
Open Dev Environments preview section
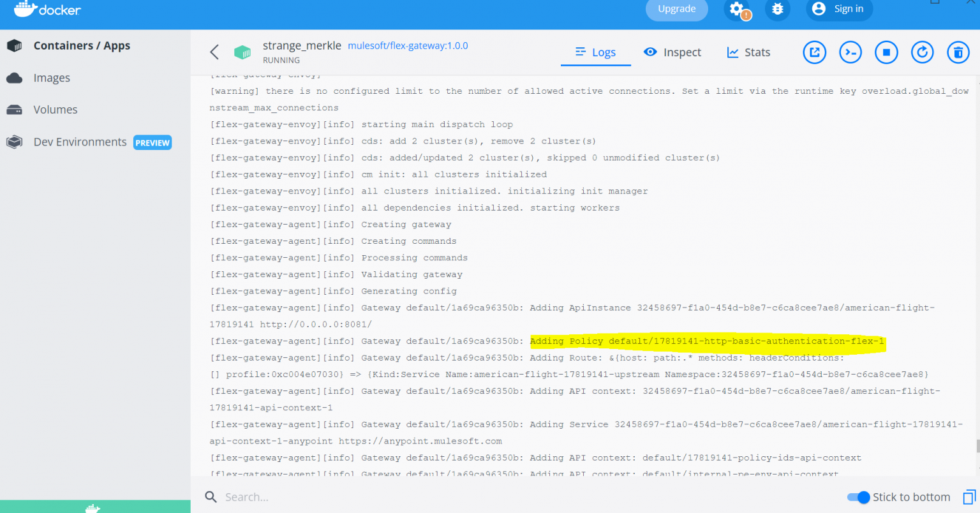tap(79, 142)
